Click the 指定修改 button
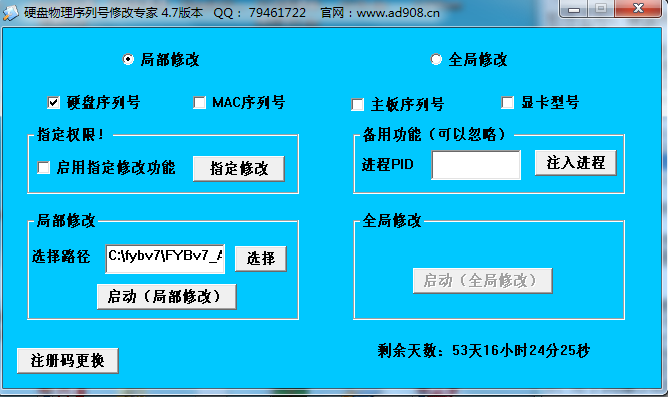This screenshot has height=397, width=668. point(239,169)
